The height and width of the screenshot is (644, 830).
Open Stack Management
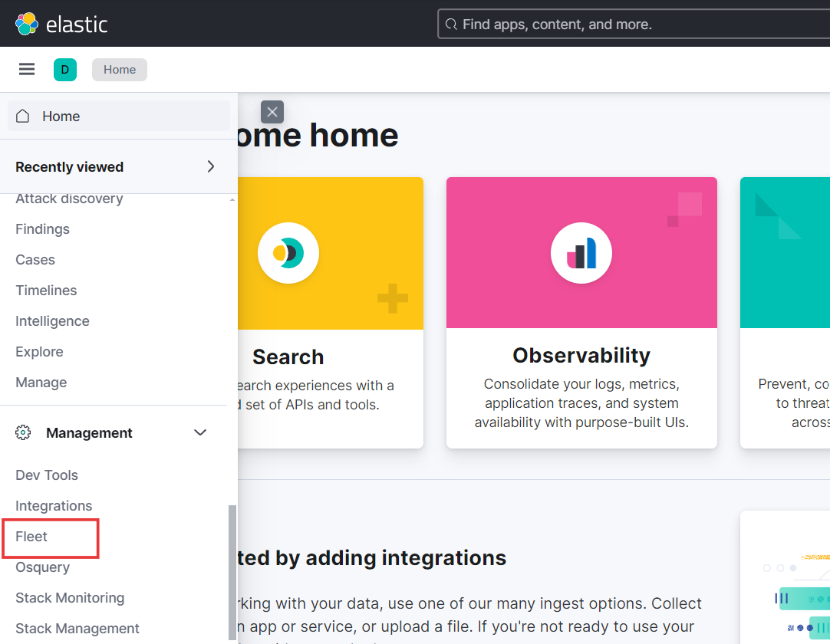tap(77, 629)
